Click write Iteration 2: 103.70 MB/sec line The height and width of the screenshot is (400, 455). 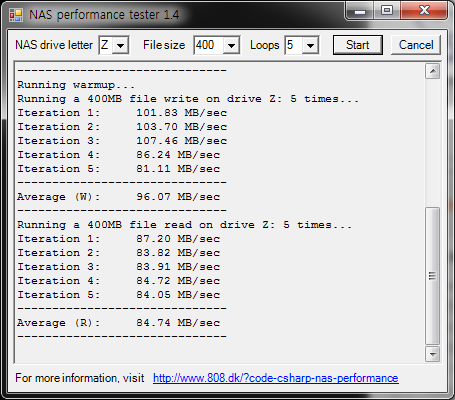coord(122,127)
